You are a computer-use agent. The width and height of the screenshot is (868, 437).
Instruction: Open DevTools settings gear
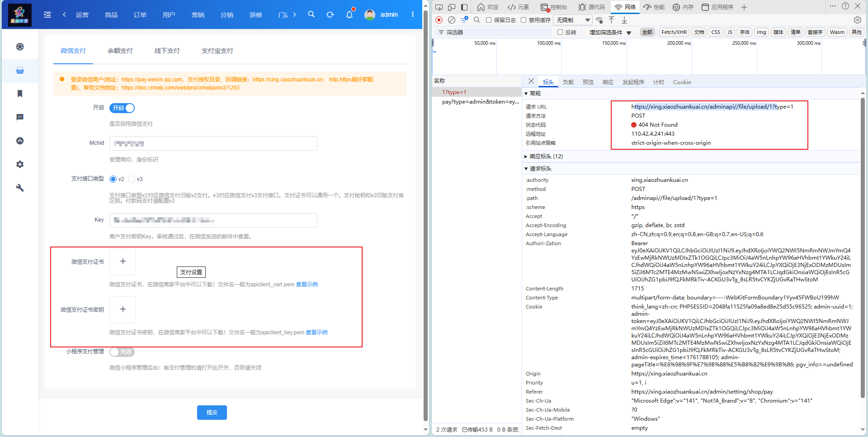tap(857, 20)
